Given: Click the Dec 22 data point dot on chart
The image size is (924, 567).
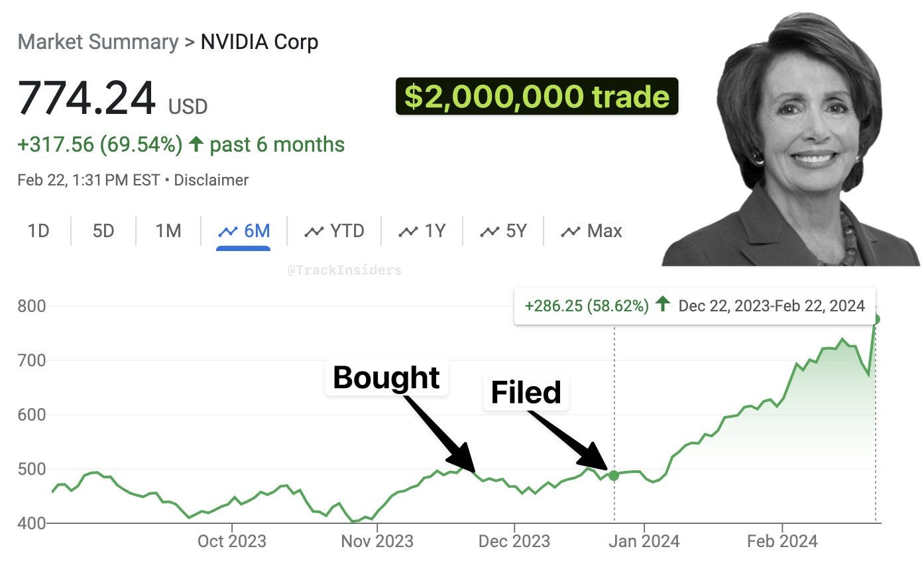Looking at the screenshot, I should [x=614, y=475].
